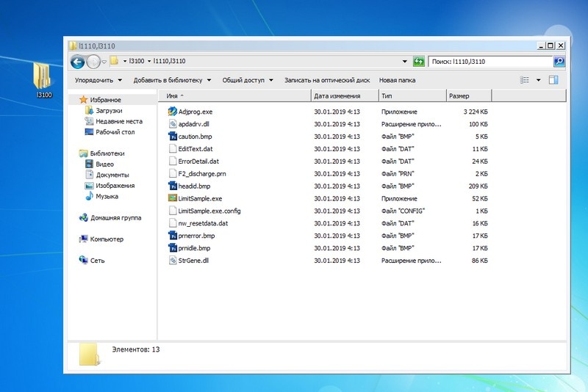Click the 52 КБ size value
Screen dimensions: 588x392
pyautogui.click(x=480, y=198)
